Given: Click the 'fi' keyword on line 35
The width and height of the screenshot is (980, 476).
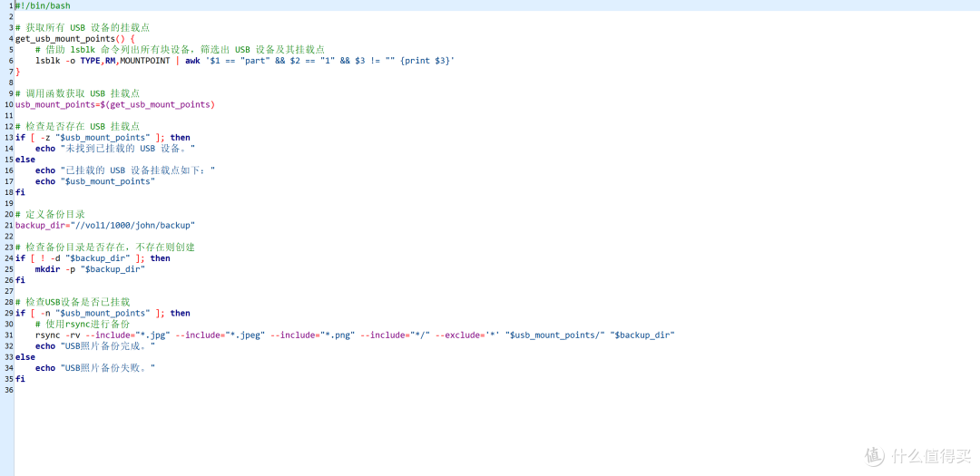Looking at the screenshot, I should click(21, 379).
